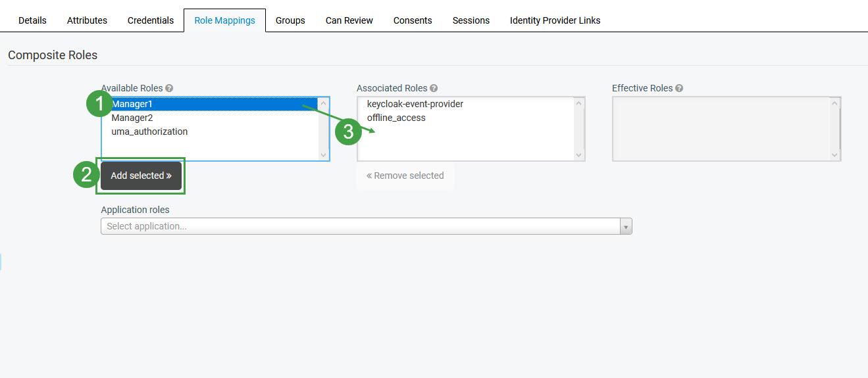Go to the Credentials tab

(151, 20)
